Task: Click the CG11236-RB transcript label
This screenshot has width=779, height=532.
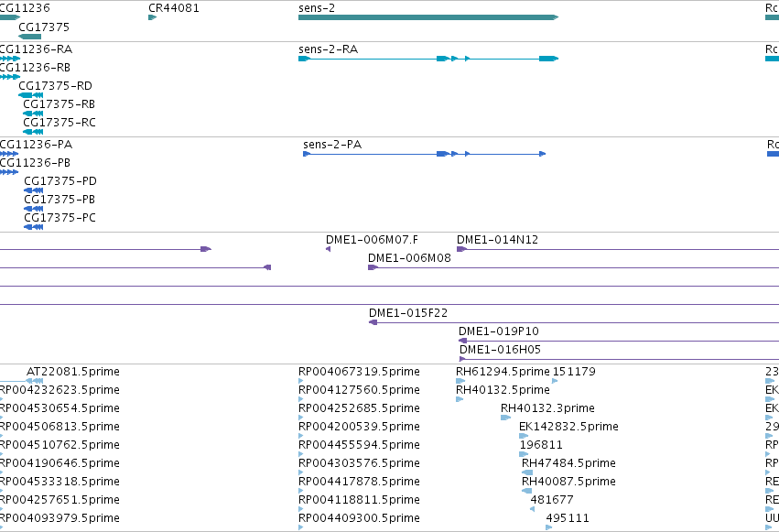Action: coord(35,68)
